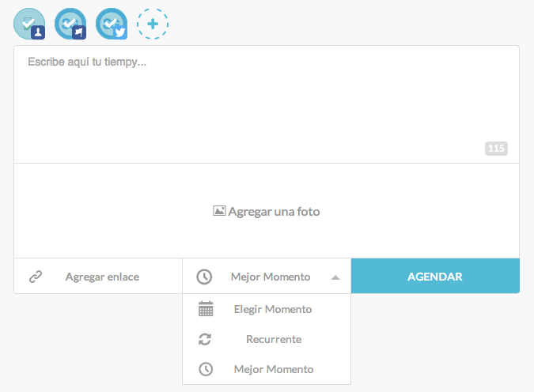534x392 pixels.
Task: Click the 'Agregar una foto' label
Action: (274, 212)
